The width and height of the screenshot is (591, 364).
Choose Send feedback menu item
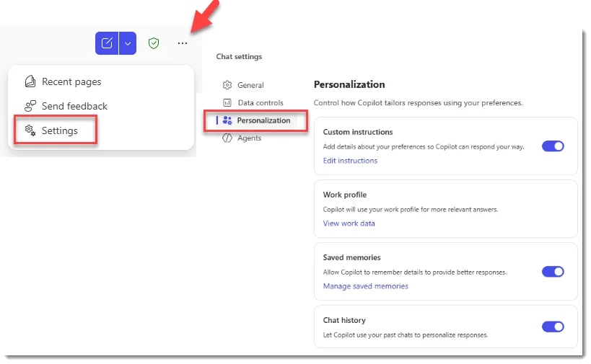74,106
